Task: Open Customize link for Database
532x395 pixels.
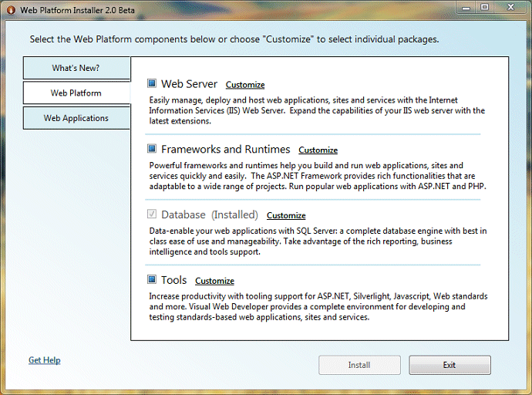Action: click(286, 215)
